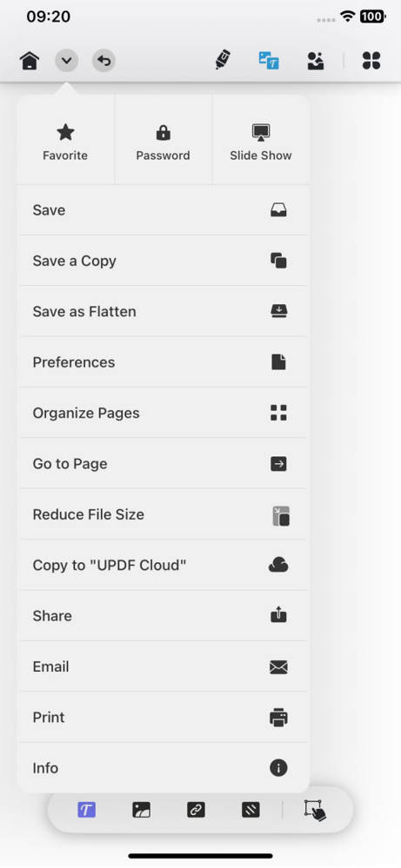Collapse the file menu with chevron button
Viewport: 401px width, 868px height.
point(66,60)
